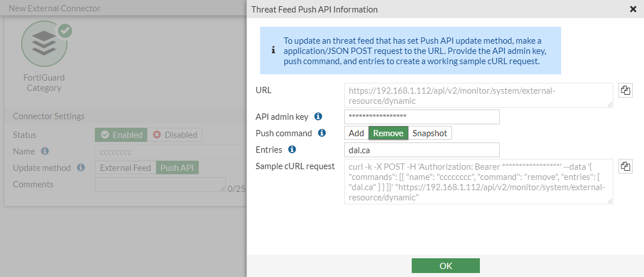Set connector status to Enabled

(121, 135)
